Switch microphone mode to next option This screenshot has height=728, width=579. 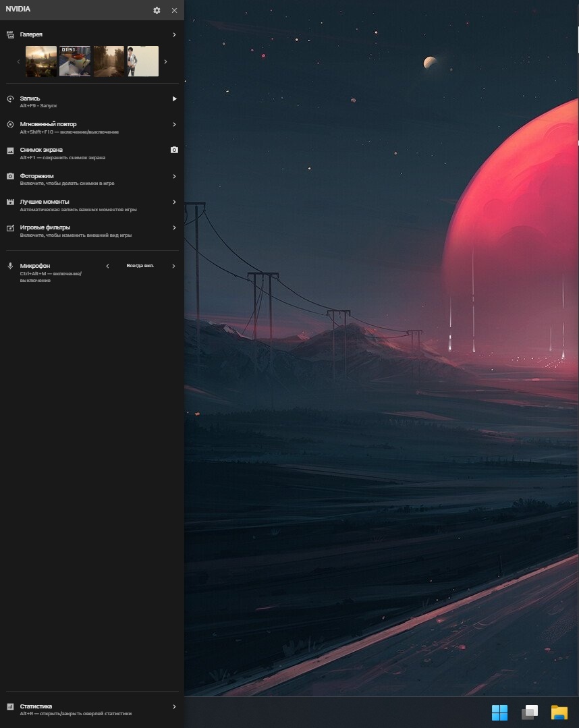(174, 266)
